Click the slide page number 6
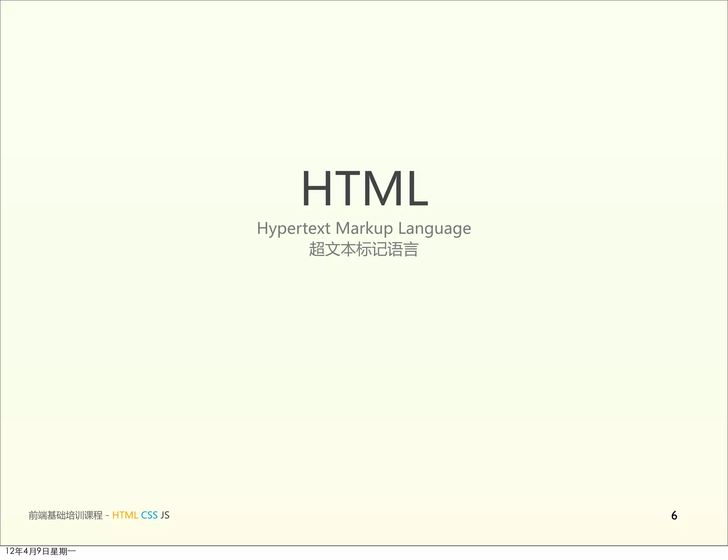This screenshot has height=560, width=728. [x=674, y=516]
